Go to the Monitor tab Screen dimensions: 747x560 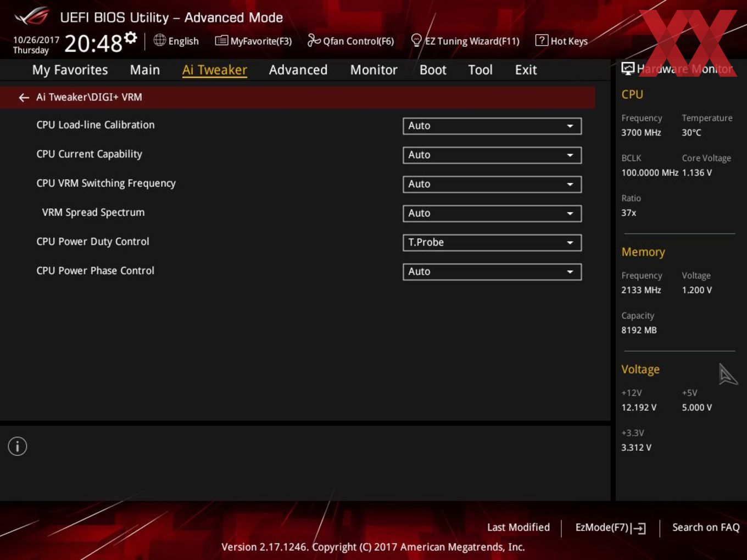[374, 70]
